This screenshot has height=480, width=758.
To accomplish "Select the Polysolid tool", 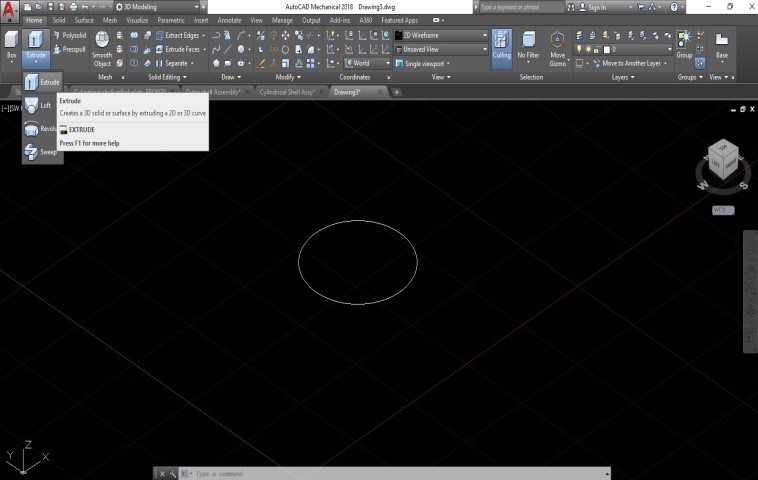I will point(70,35).
